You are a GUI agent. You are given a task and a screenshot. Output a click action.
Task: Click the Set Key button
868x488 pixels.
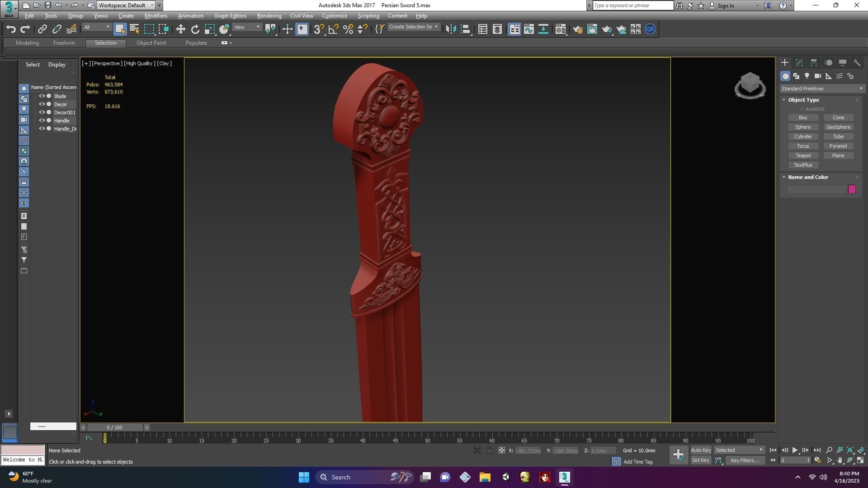tap(701, 460)
